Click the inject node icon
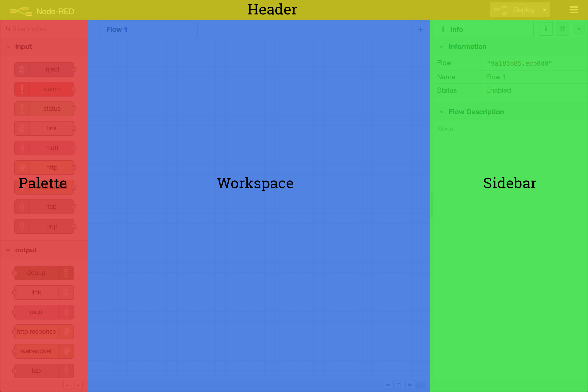This screenshot has width=588, height=392. [x=22, y=69]
